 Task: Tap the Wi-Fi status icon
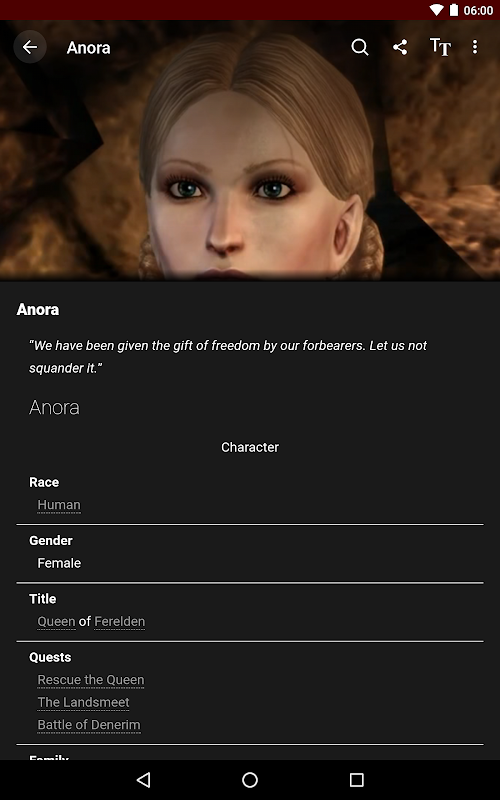coord(437,10)
